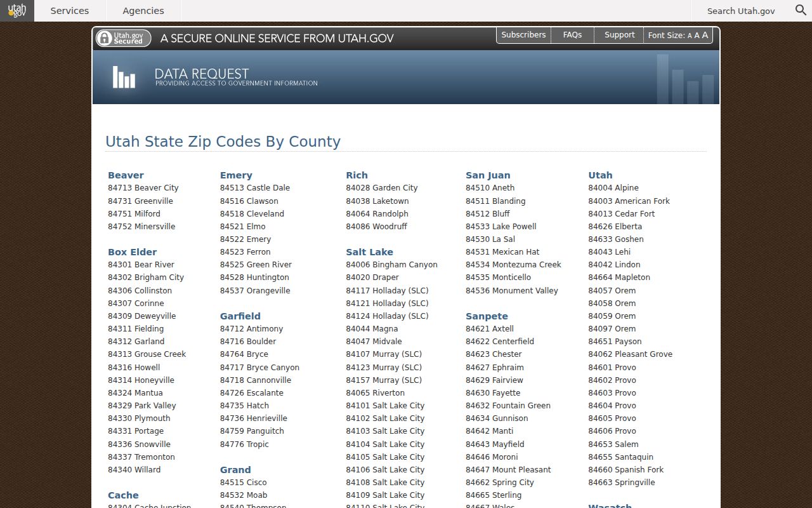Click the 84660 Spanish Fork entry
Image resolution: width=812 pixels, height=508 pixels.
point(625,470)
